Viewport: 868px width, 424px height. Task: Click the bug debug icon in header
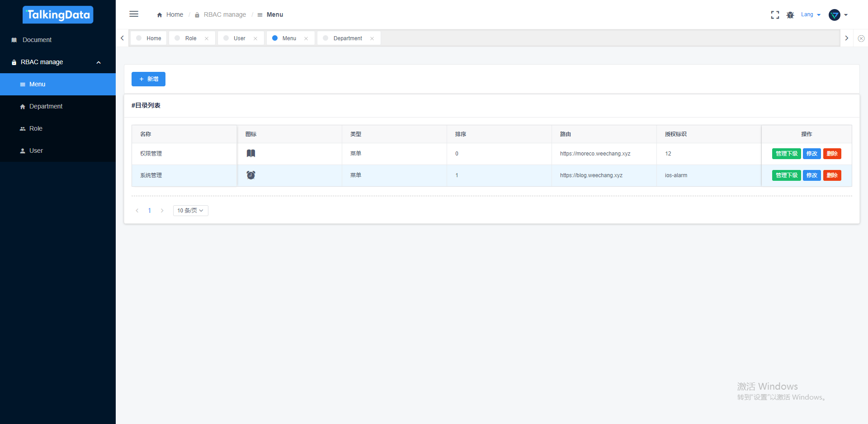(790, 15)
